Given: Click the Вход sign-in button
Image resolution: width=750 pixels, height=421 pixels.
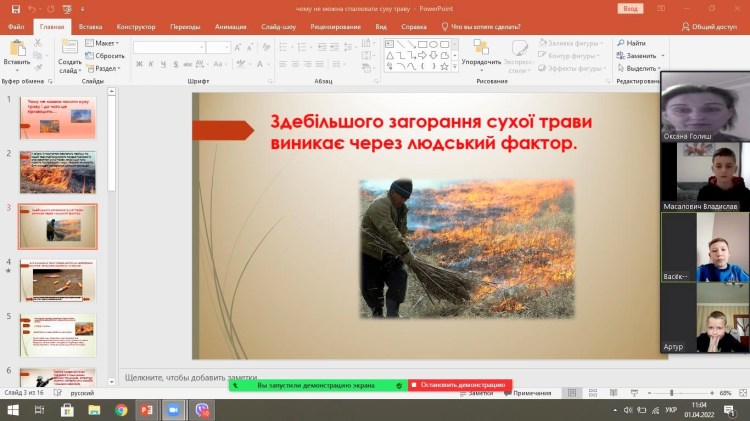Looking at the screenshot, I should click(632, 8).
